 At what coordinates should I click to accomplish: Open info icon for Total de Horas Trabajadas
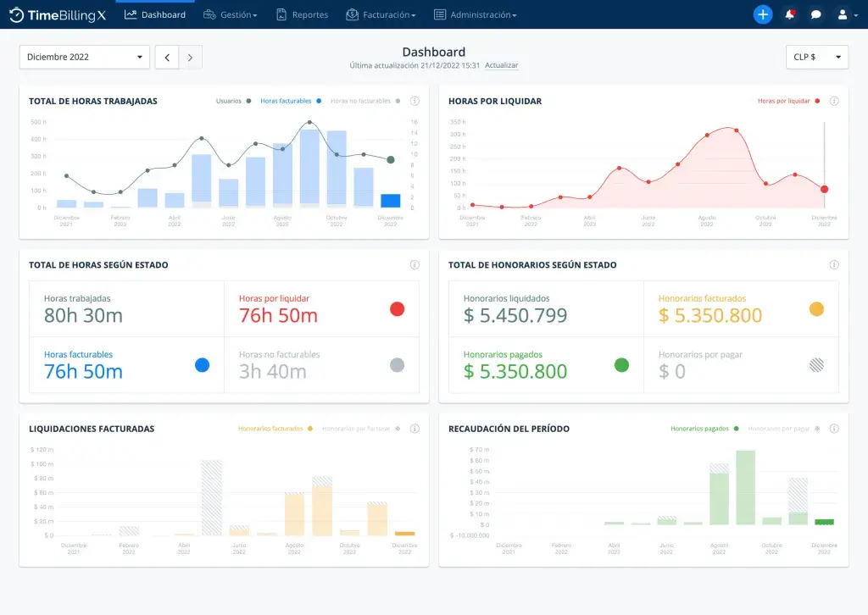pyautogui.click(x=415, y=101)
